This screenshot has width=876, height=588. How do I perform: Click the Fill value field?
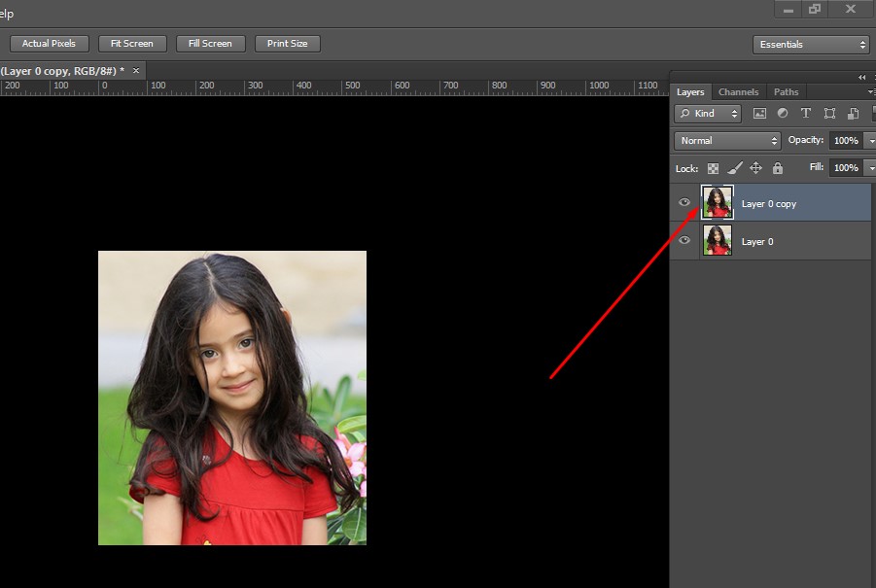pos(845,167)
